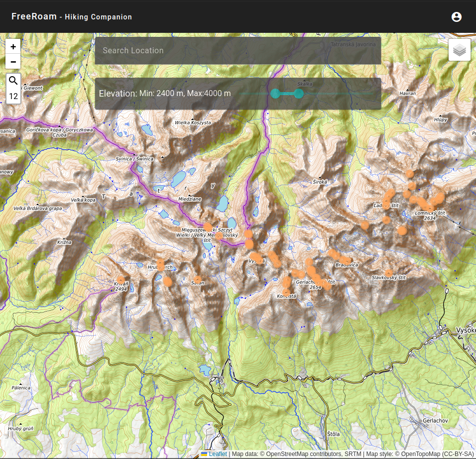
Task: Click the Elevation Min/Max text
Action: [165, 94]
